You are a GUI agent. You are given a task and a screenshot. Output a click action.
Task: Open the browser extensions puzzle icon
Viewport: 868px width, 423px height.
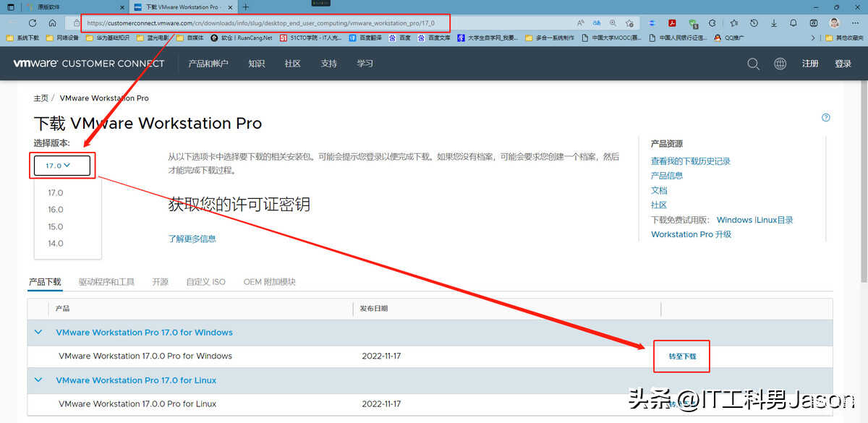tap(712, 23)
